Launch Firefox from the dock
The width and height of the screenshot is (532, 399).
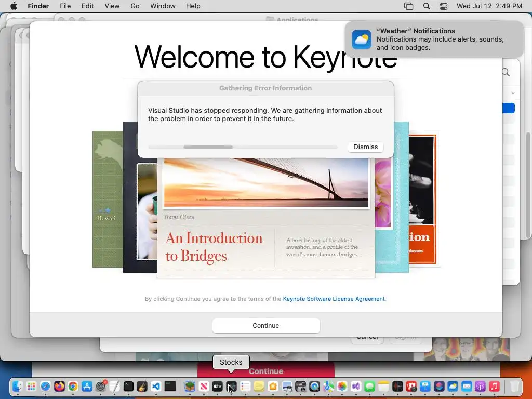coord(59,386)
